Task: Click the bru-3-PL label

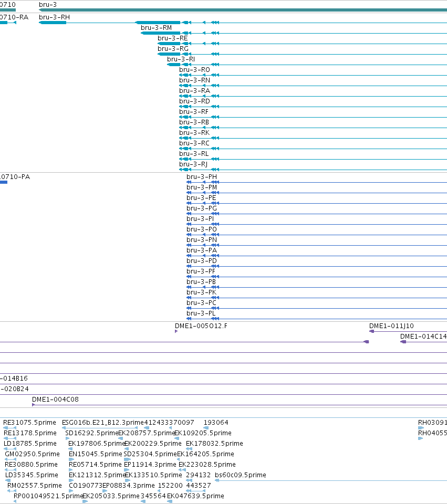Action: click(x=201, y=313)
